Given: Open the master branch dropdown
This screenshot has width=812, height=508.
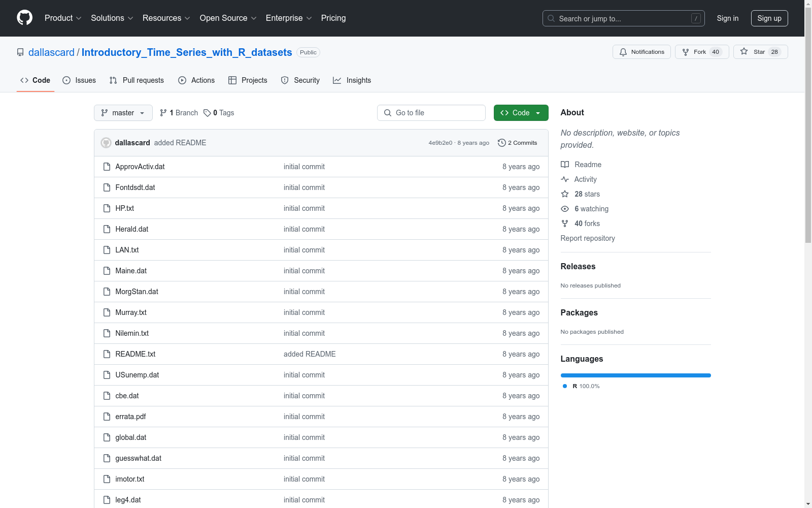Looking at the screenshot, I should [x=123, y=113].
